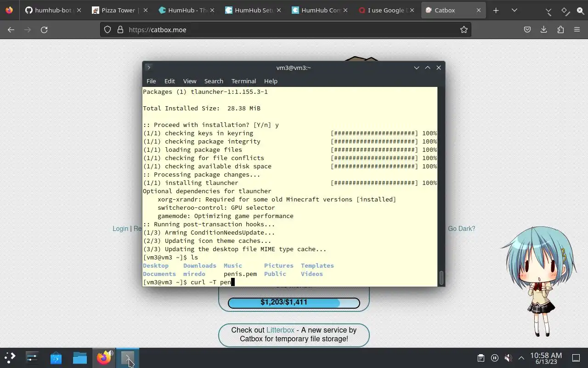
Task: Click the vm3@vm3:~ terminal title text
Action: 294,68
